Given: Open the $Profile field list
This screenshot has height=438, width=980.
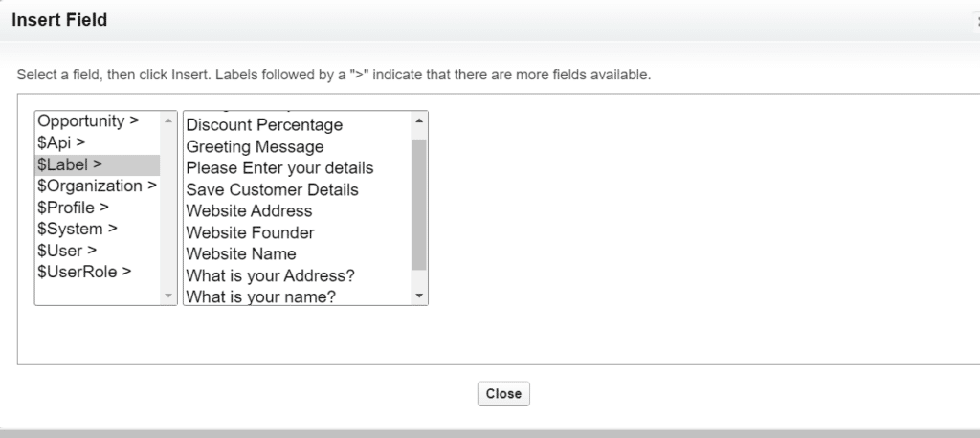Looking at the screenshot, I should pos(73,207).
